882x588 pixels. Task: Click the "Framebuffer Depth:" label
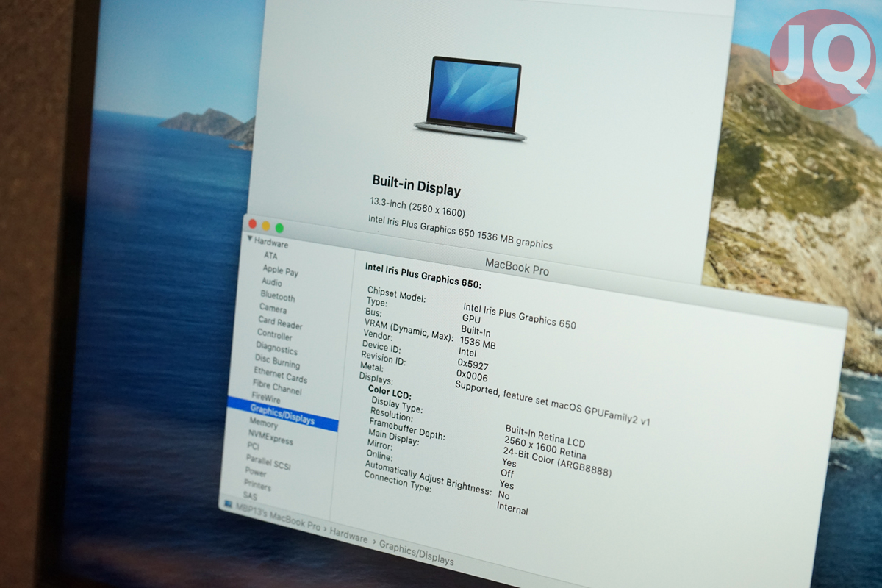coord(406,429)
